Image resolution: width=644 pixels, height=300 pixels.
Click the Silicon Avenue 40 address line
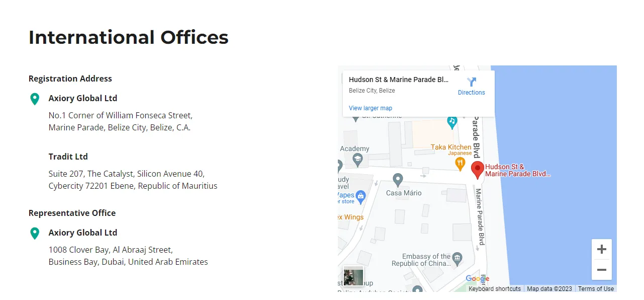127,174
